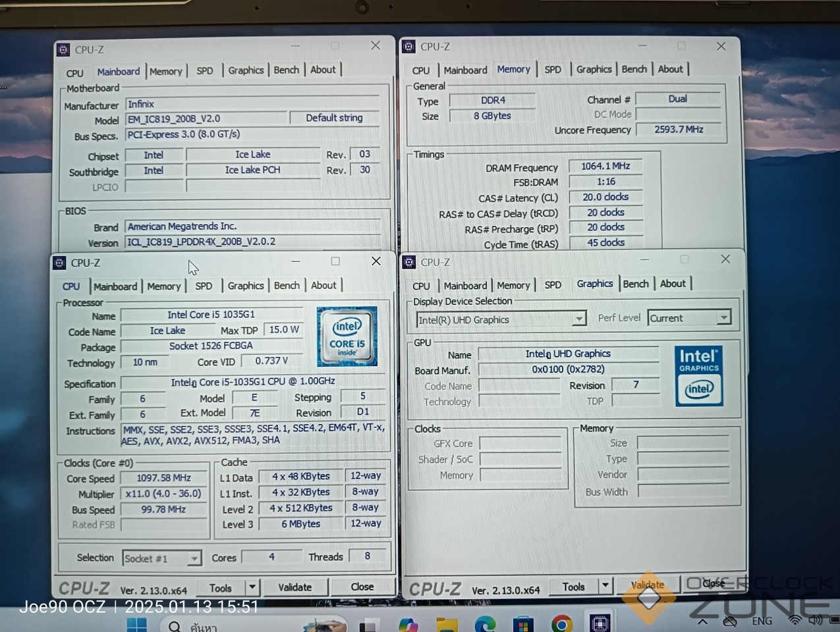This screenshot has width=840, height=632.
Task: Click the CPU-Z title icon in Mainboard window
Action: click(x=63, y=49)
